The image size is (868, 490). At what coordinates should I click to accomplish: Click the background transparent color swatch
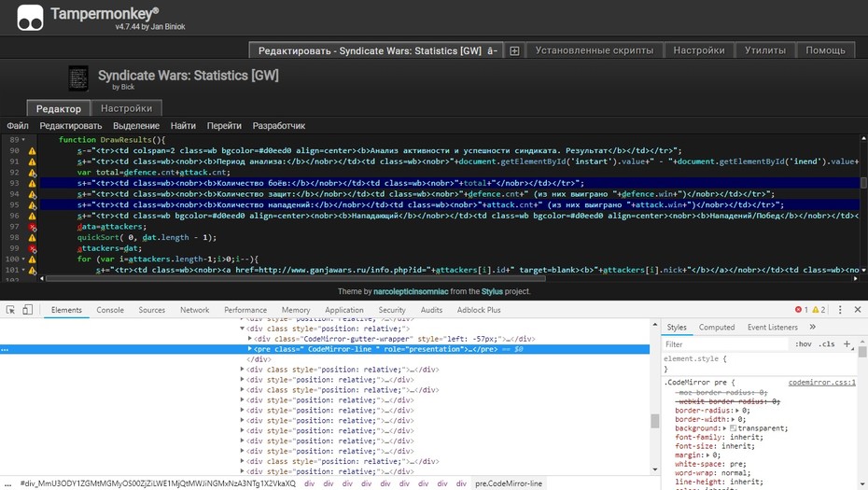(733, 428)
